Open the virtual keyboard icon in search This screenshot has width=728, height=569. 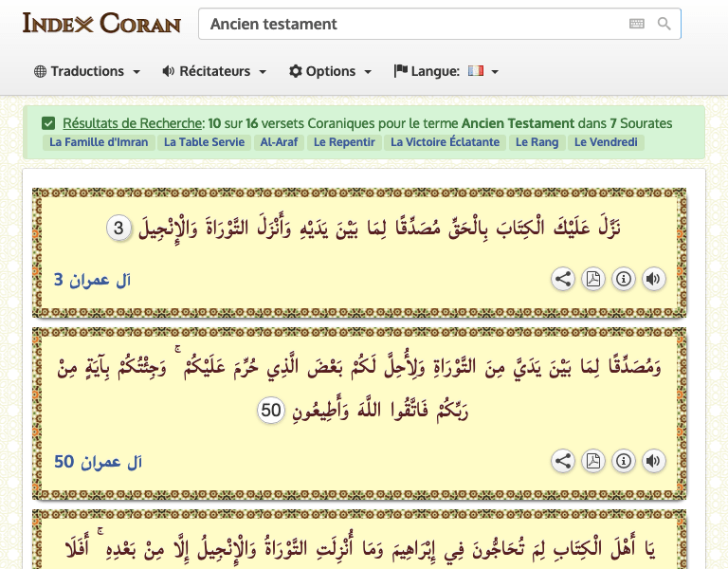coord(637,24)
